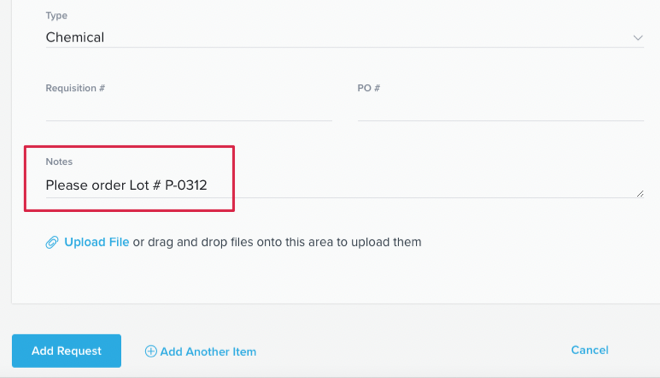Screen dimensions: 660x378
Task: Submit with the Add Request button
Action: click(67, 351)
